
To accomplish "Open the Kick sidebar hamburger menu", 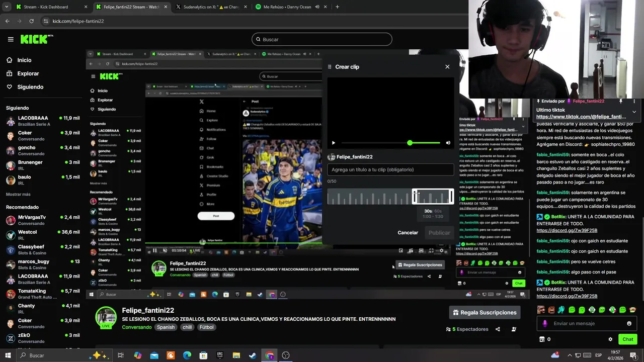I will pyautogui.click(x=11, y=39).
